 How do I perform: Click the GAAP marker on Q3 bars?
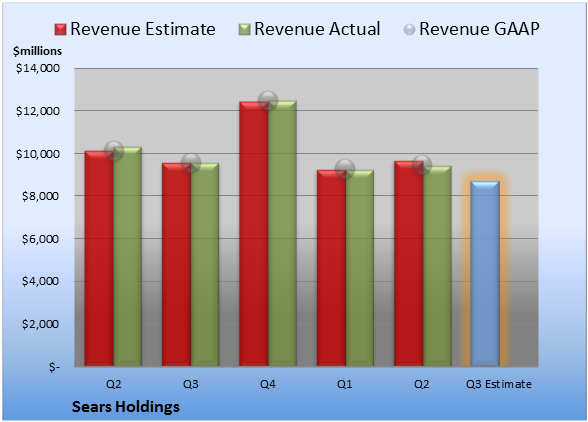191,163
